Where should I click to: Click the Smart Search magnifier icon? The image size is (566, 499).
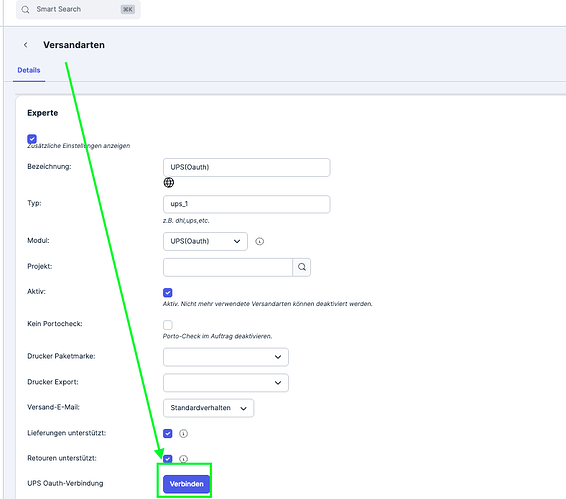[25, 9]
